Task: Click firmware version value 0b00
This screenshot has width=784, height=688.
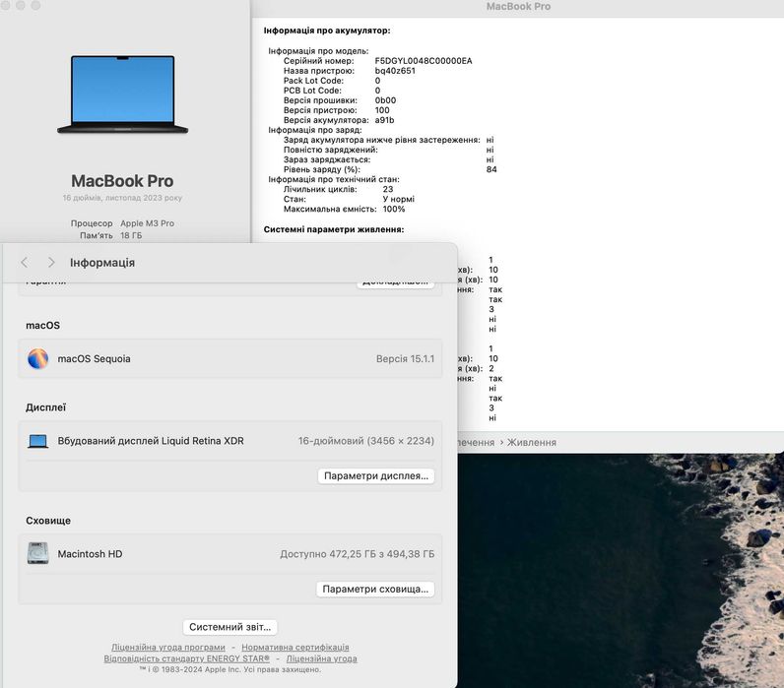Action: click(385, 100)
